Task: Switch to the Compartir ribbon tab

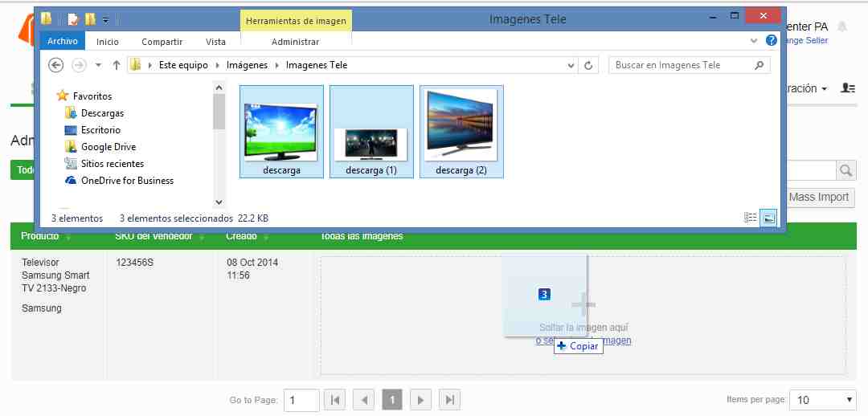Action: click(x=162, y=42)
